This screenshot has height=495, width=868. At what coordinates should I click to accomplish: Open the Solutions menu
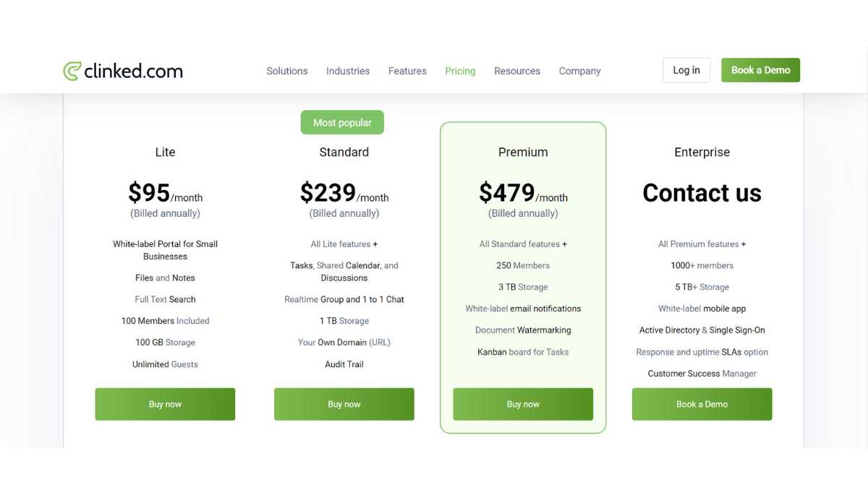[x=287, y=71]
